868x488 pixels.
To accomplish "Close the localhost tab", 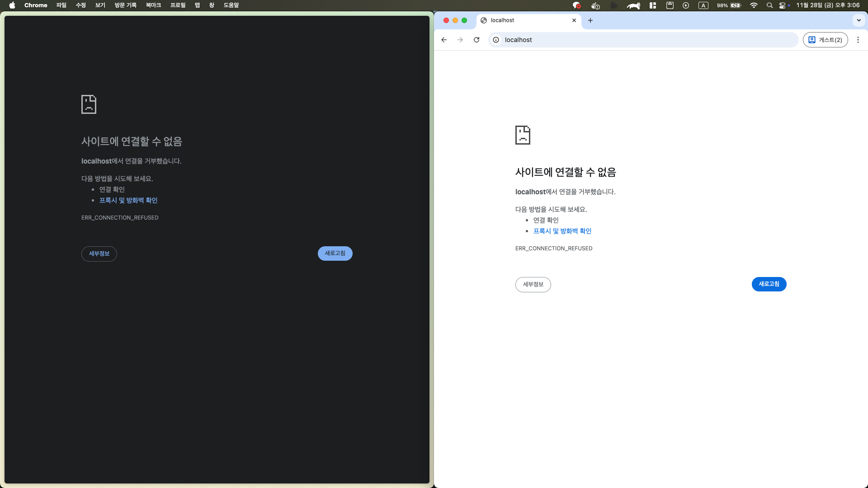I will [574, 20].
